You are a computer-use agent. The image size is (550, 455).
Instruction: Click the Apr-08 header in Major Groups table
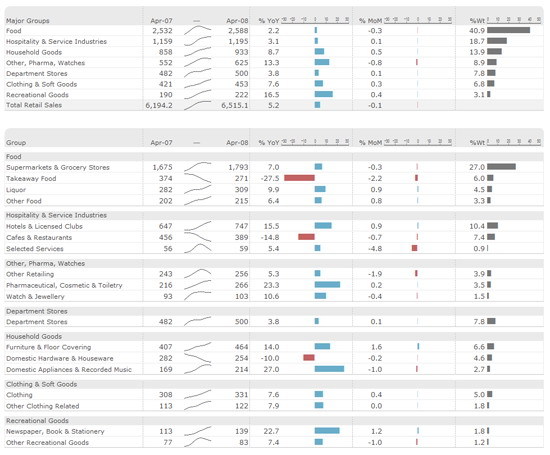coord(237,21)
